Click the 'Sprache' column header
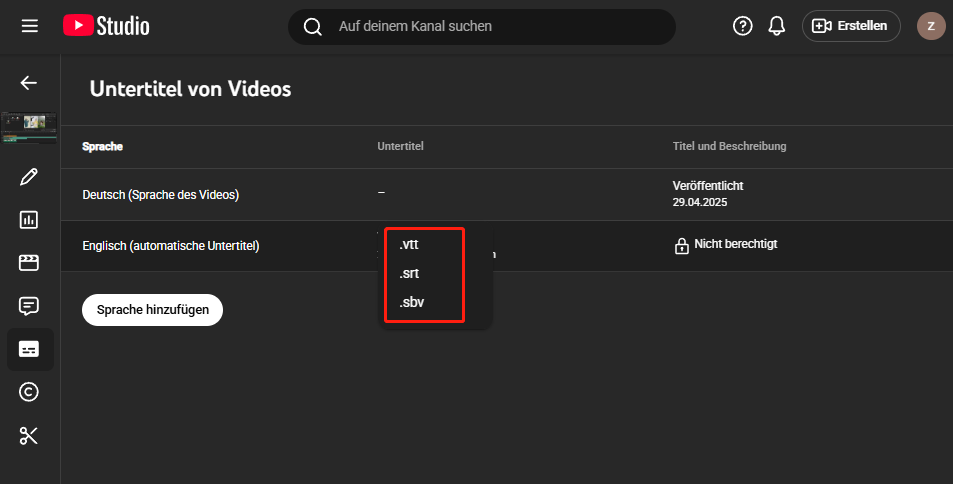The image size is (953, 484). click(103, 147)
